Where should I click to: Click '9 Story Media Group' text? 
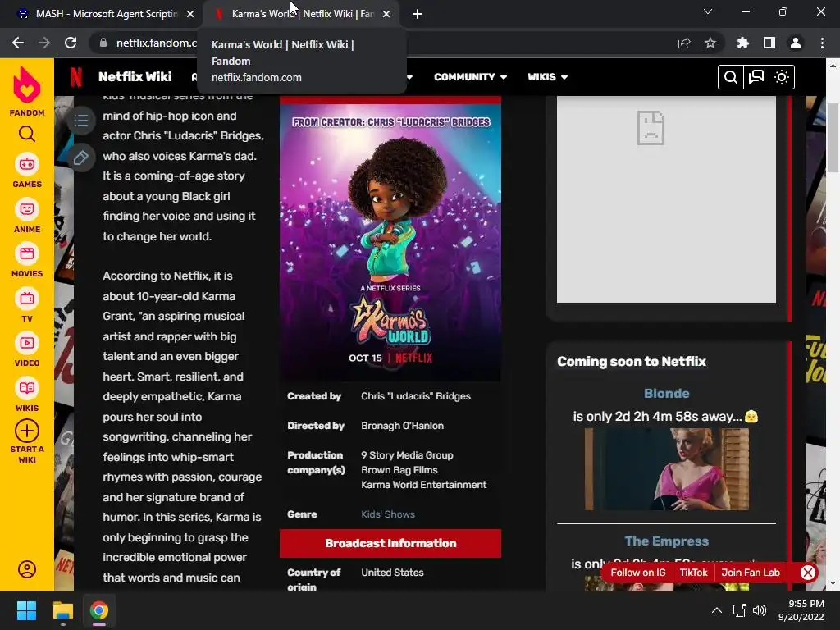click(x=407, y=455)
